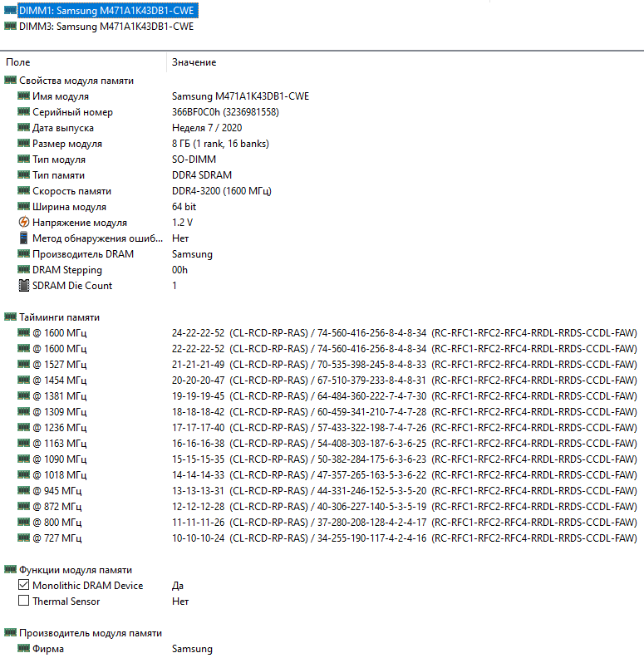Select the '@ 1163 МГц' row label

pos(60,444)
